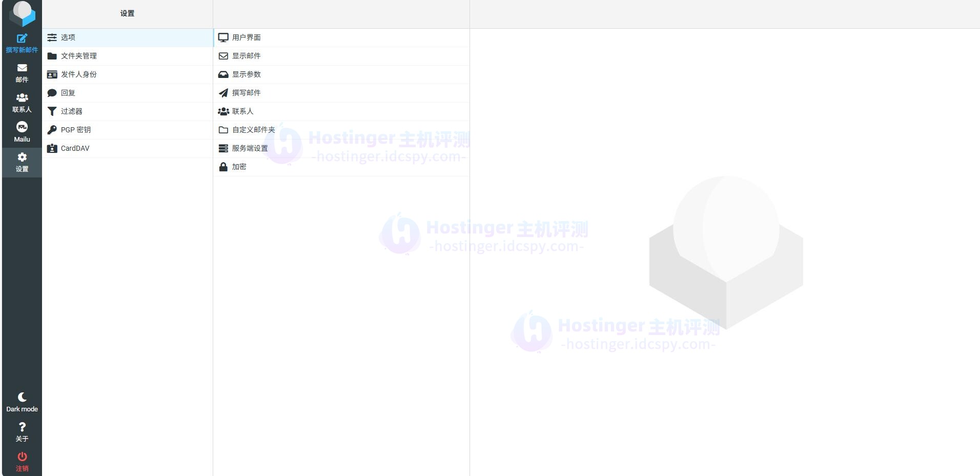Screen dimensions: 980x476
Task: Open PGP 密钥 settings
Action: click(x=75, y=130)
